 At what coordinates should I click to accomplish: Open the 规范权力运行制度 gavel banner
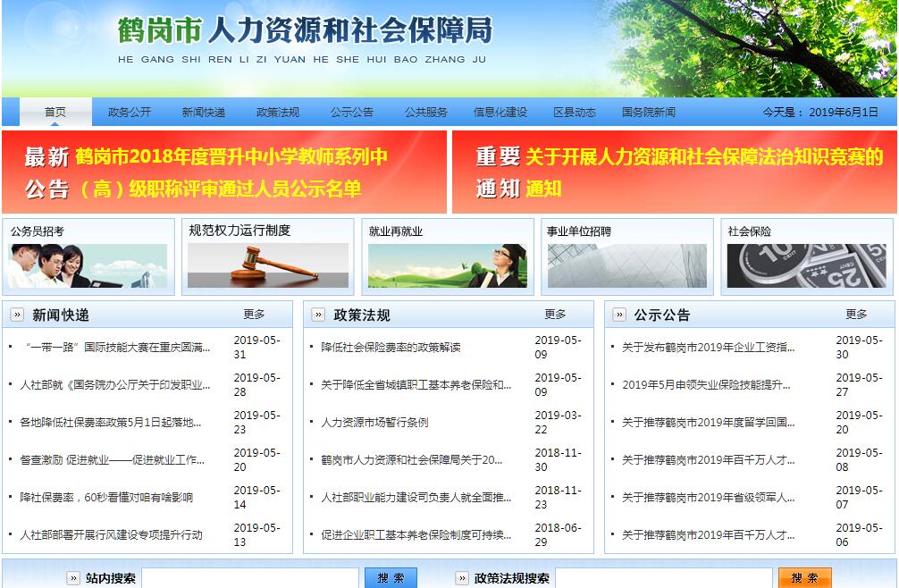[268, 257]
